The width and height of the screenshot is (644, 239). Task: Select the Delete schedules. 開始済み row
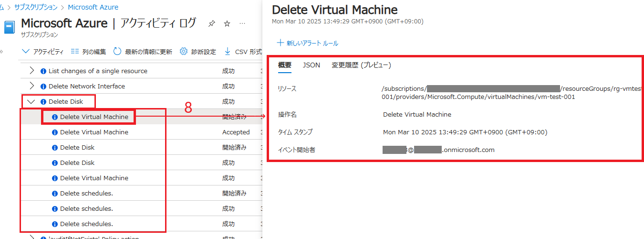[x=141, y=193]
